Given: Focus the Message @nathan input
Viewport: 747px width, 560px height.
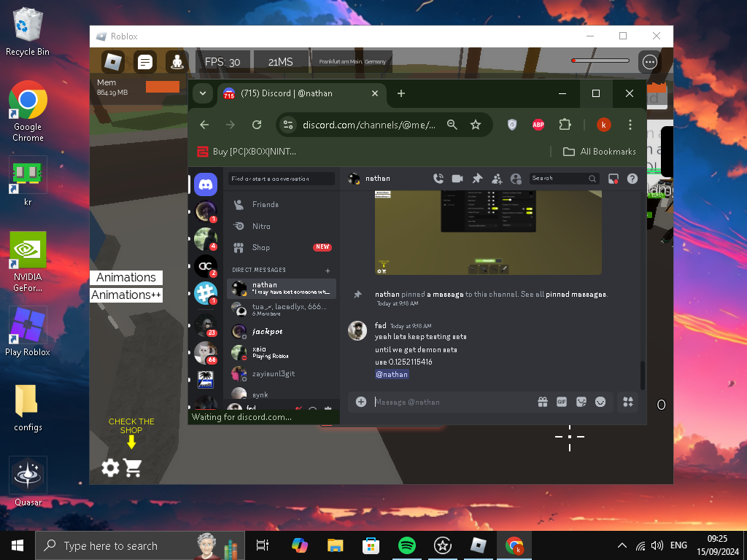Looking at the screenshot, I should [x=452, y=402].
